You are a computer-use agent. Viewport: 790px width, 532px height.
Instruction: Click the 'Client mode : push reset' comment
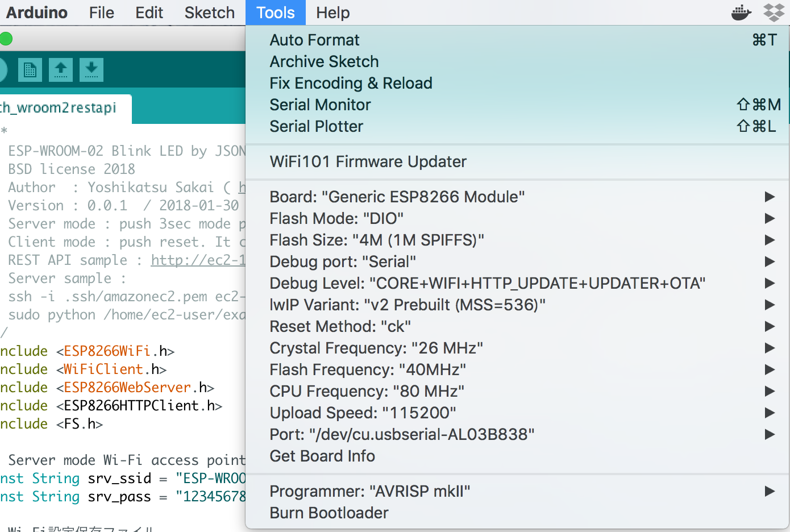point(127,242)
